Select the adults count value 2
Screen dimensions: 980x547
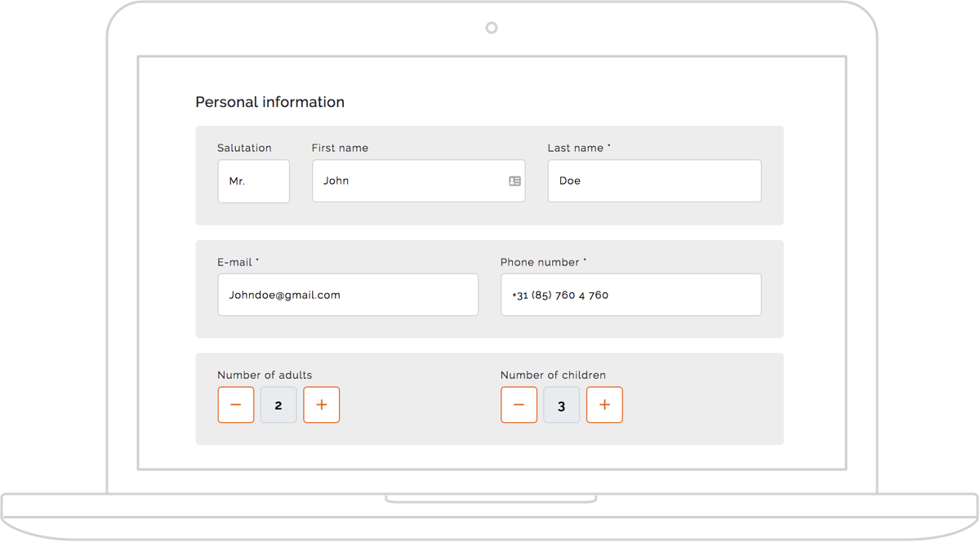click(278, 405)
